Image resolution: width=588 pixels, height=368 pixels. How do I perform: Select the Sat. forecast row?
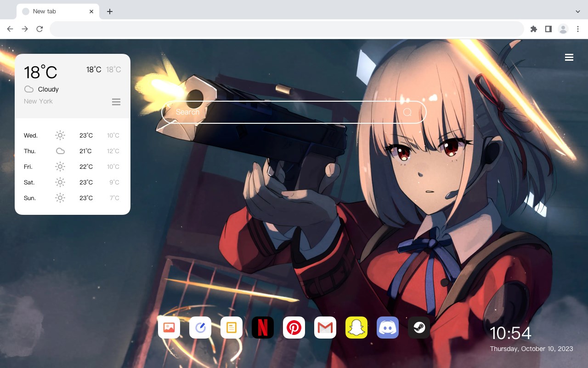73,182
